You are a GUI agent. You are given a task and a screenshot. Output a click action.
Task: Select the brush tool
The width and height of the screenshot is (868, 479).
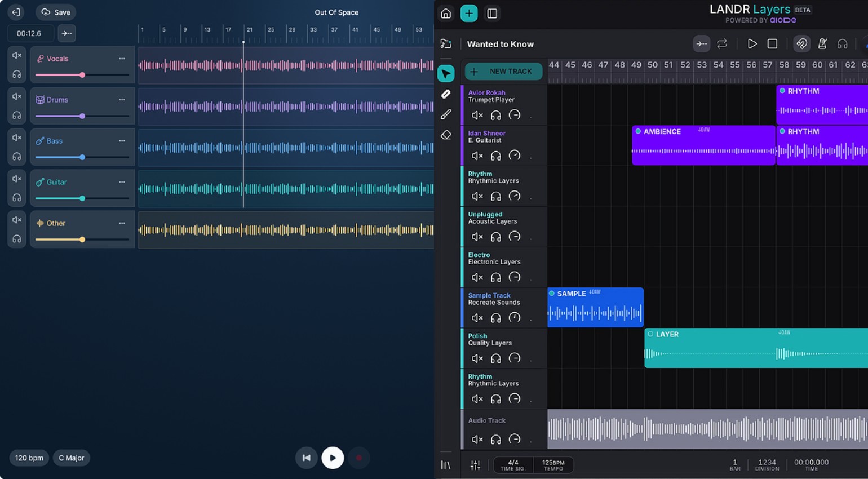(x=446, y=115)
